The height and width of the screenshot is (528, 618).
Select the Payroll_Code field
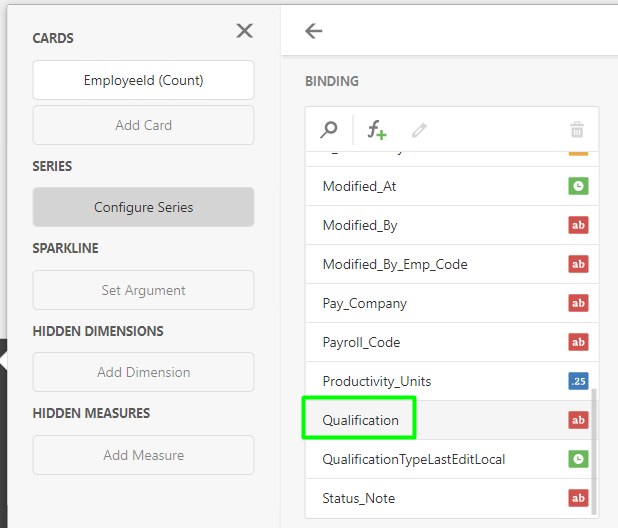pos(452,342)
